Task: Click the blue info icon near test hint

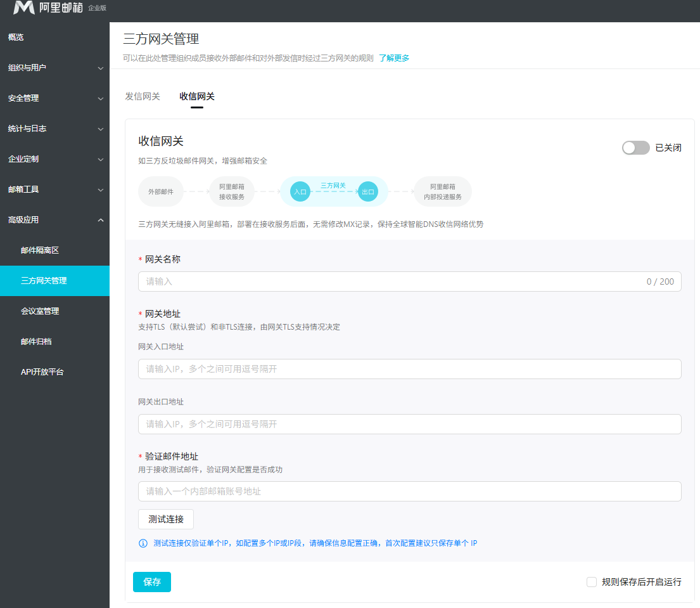Action: (x=143, y=543)
